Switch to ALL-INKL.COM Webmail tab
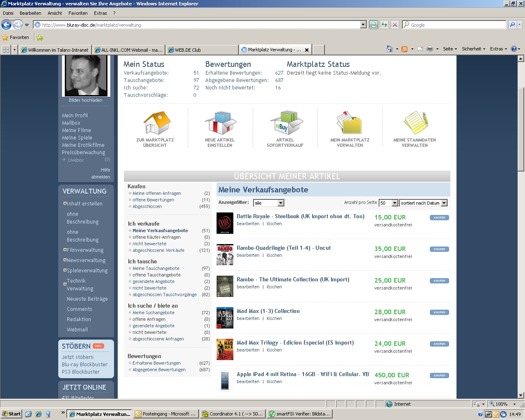 [x=128, y=50]
